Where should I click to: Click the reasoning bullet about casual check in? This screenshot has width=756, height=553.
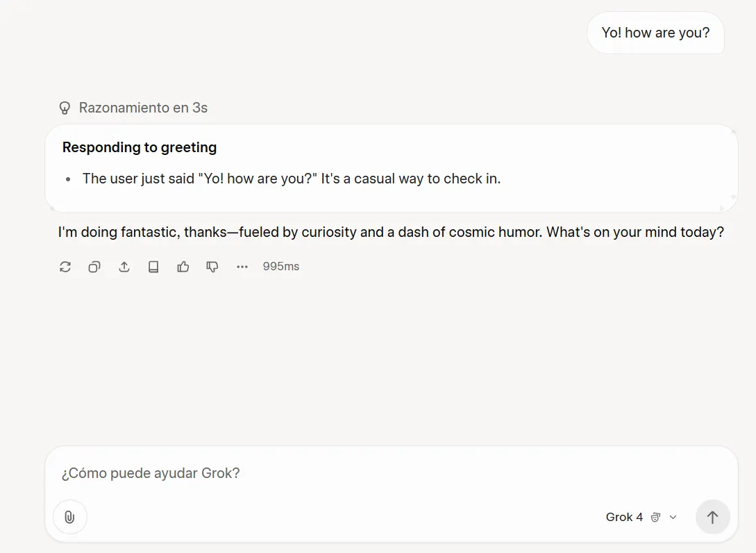click(292, 179)
